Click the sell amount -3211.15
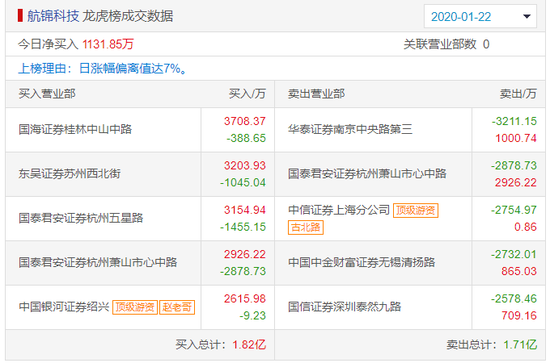The image size is (550, 363). [514, 121]
